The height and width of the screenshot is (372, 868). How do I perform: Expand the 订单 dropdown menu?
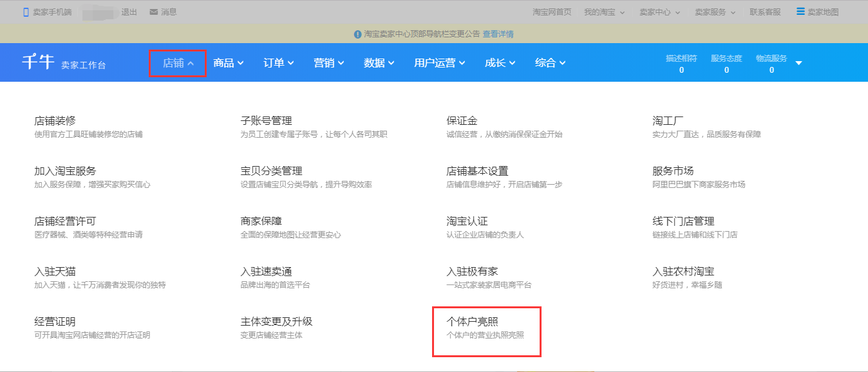coord(278,62)
